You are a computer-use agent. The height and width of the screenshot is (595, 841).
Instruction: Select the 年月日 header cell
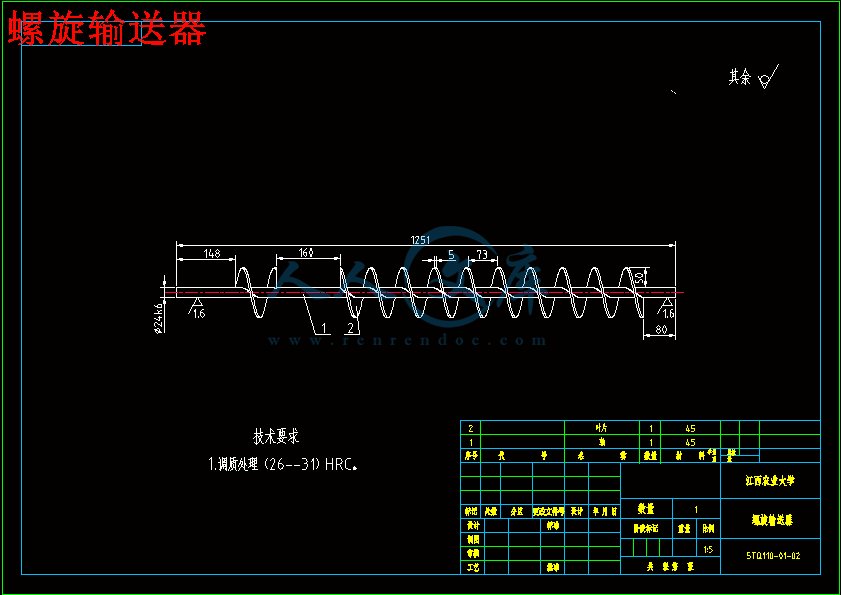pyautogui.click(x=604, y=512)
